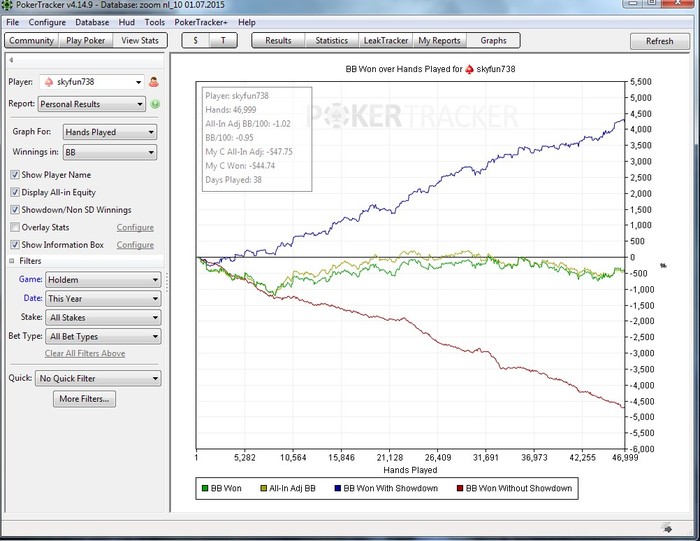The image size is (700, 541).
Task: Open the Player dropdown
Action: coord(92,82)
